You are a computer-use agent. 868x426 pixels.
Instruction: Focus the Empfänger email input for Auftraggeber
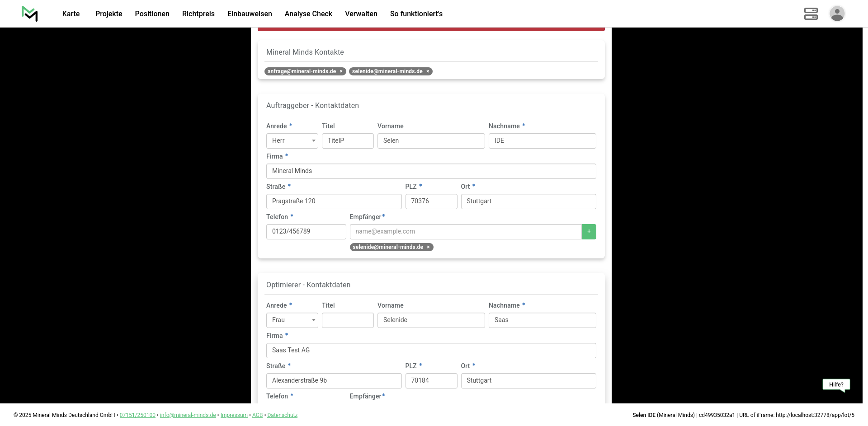coord(465,232)
